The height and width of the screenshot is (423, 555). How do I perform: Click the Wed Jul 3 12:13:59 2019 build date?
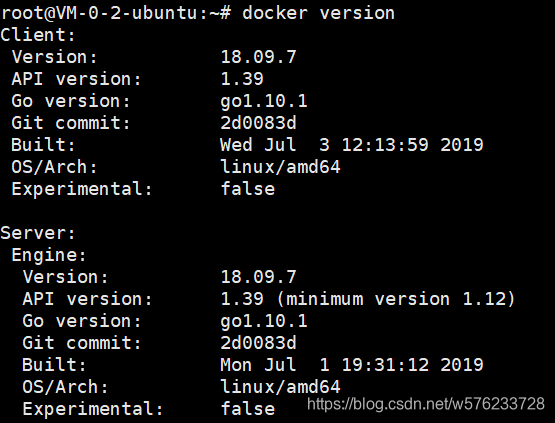tap(351, 145)
